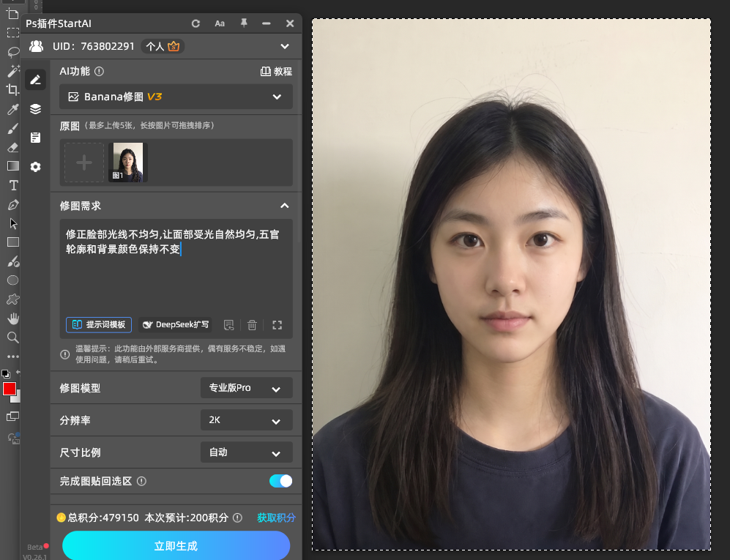
Task: Open the 教程 tutorial link
Action: click(x=276, y=71)
